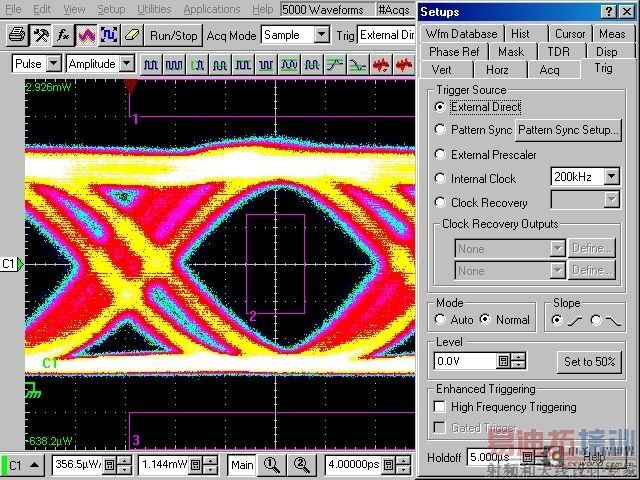The width and height of the screenshot is (640, 480).
Task: Click the 5000 Waveforms status text
Action: click(x=322, y=9)
